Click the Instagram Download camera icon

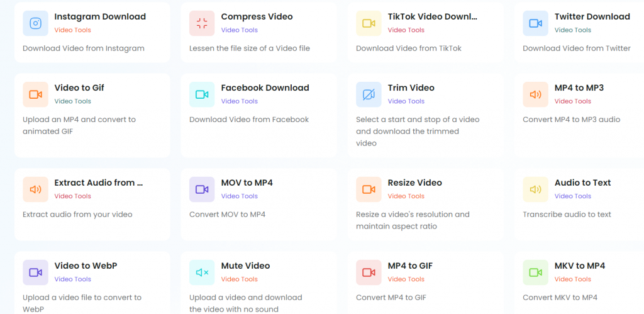tap(35, 23)
